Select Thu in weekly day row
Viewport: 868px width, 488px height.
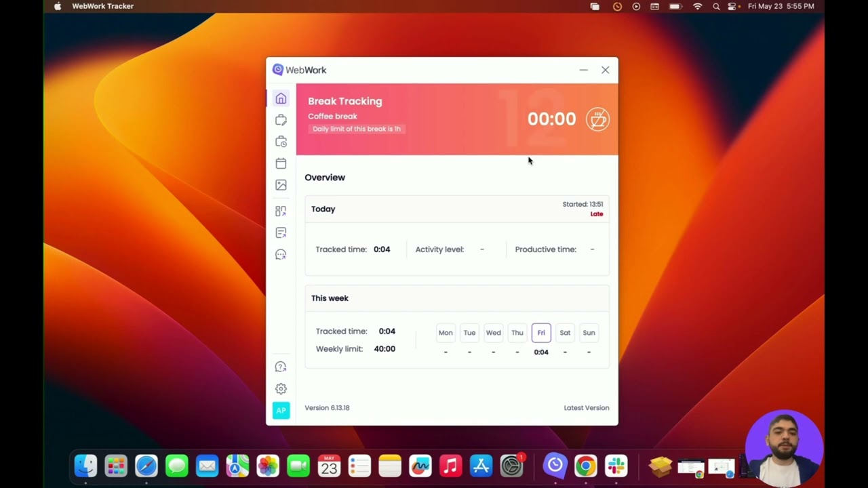[517, 333]
